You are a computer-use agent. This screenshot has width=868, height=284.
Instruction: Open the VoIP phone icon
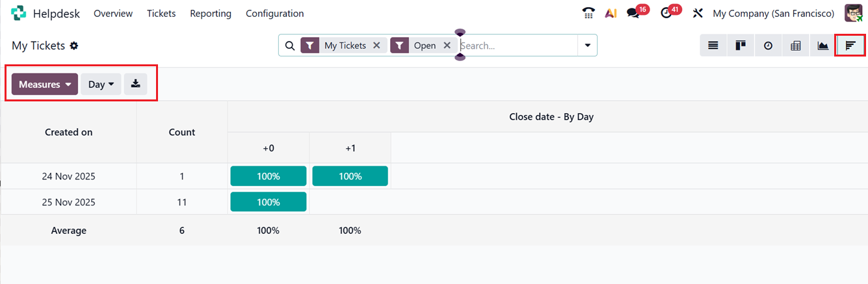click(588, 13)
